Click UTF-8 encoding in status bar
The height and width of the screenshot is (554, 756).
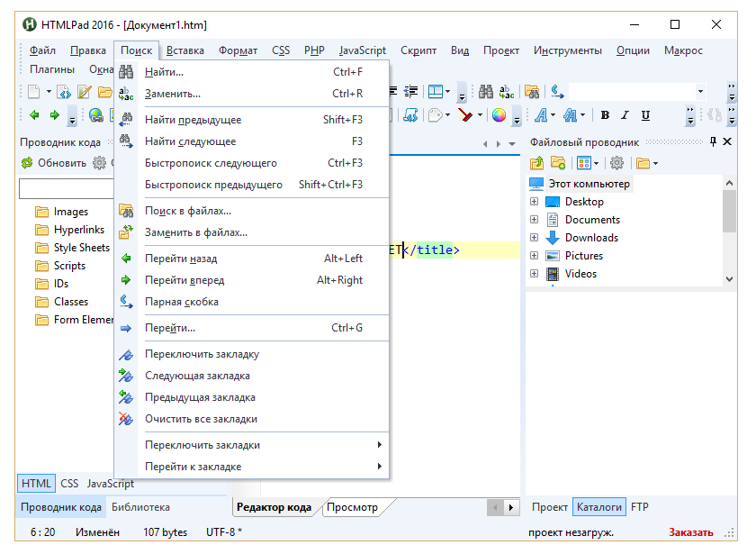[224, 532]
